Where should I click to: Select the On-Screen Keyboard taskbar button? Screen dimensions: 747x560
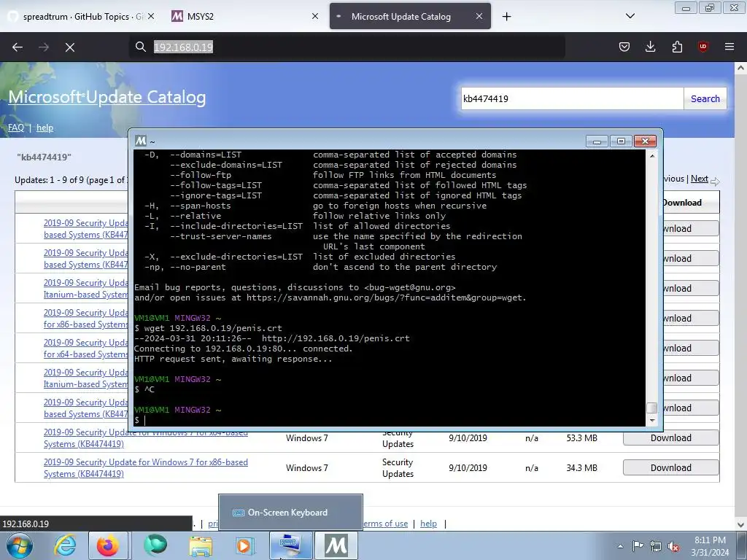coord(291,545)
